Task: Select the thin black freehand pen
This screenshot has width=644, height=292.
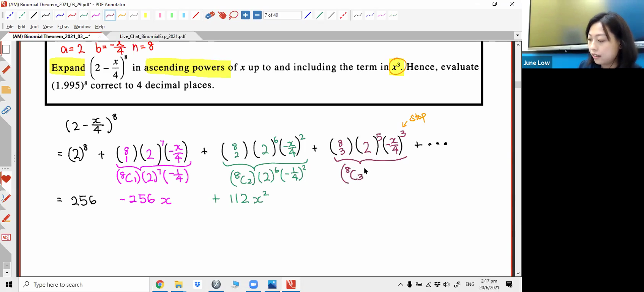Action: 357,16
